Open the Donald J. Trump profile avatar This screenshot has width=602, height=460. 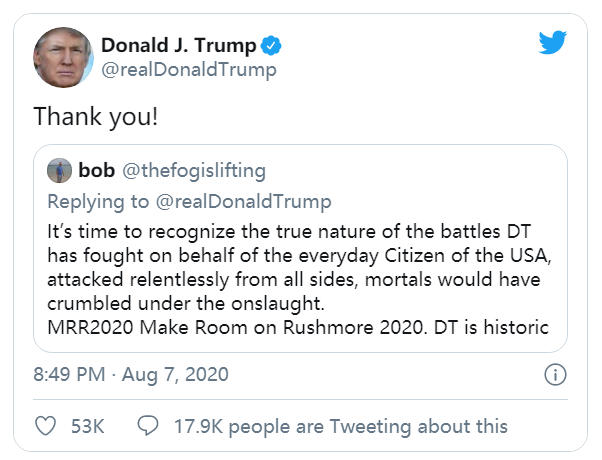[x=63, y=57]
